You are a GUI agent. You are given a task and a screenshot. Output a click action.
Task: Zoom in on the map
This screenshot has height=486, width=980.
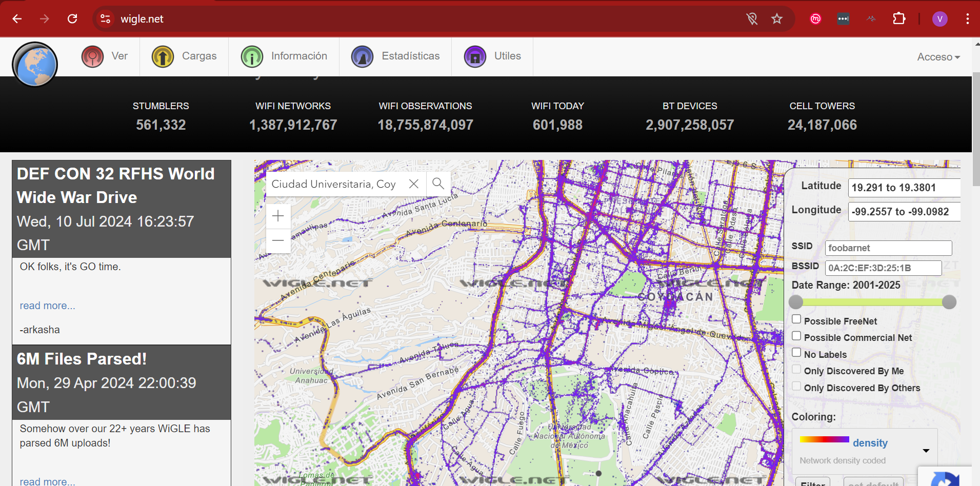(x=278, y=216)
